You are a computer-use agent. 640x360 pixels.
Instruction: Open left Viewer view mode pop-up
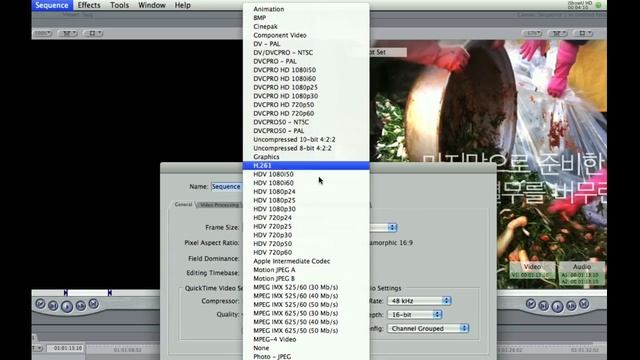(x=93, y=33)
